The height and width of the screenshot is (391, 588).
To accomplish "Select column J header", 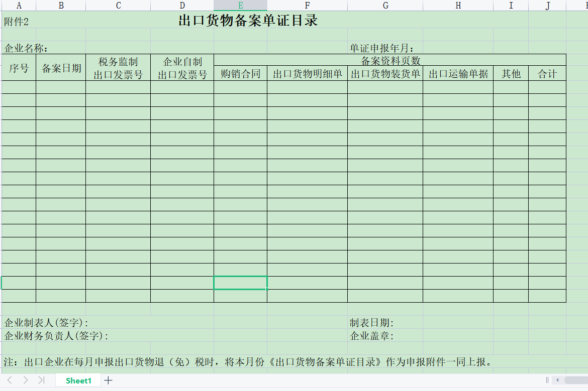I will tap(547, 5).
